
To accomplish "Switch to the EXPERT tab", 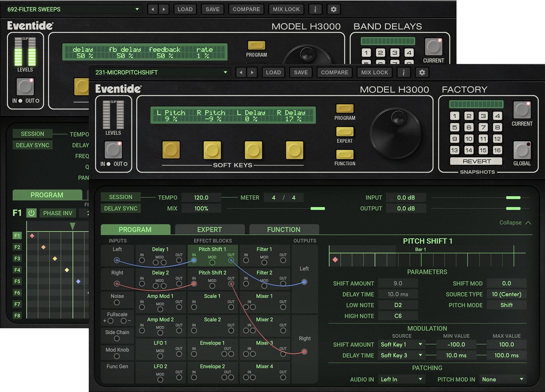I will 209,229.
